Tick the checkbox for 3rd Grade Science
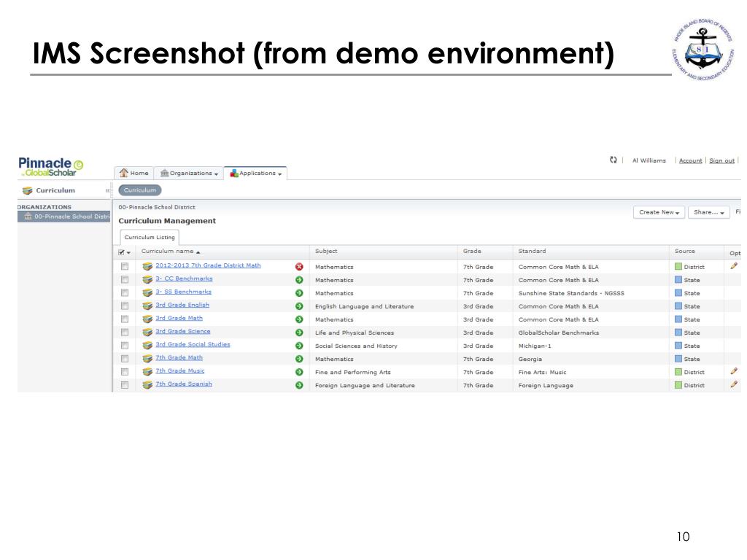This screenshot has height=560, width=747. [x=125, y=332]
